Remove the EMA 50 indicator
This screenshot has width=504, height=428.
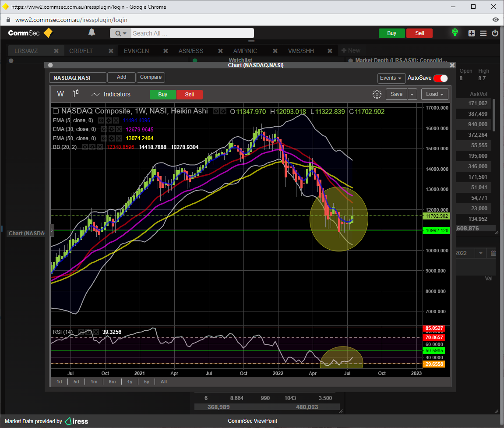[x=119, y=138]
